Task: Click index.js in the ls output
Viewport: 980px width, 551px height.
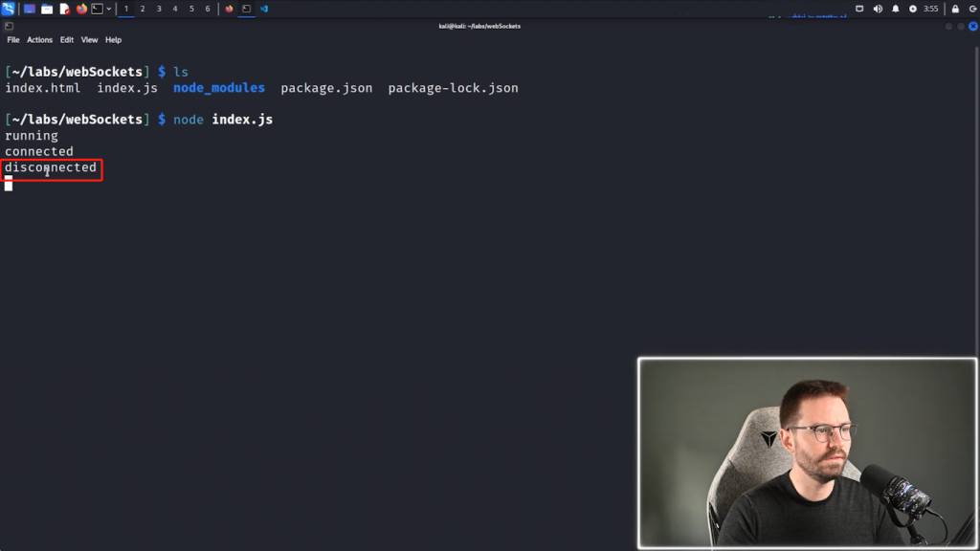Action: coord(127,88)
